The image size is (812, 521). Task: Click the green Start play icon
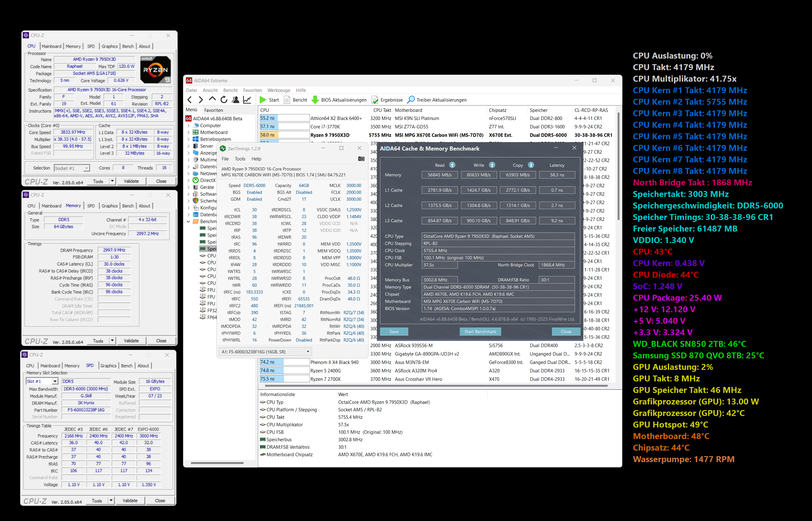(263, 100)
